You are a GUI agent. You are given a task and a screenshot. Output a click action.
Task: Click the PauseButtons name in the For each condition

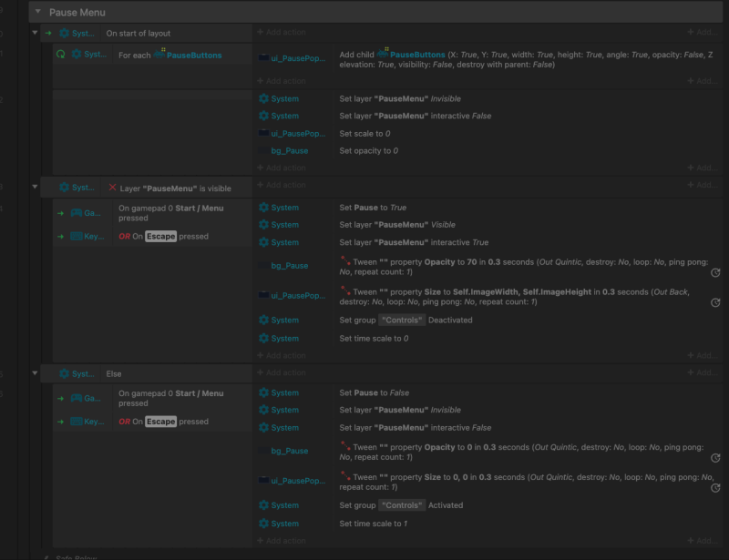point(194,56)
